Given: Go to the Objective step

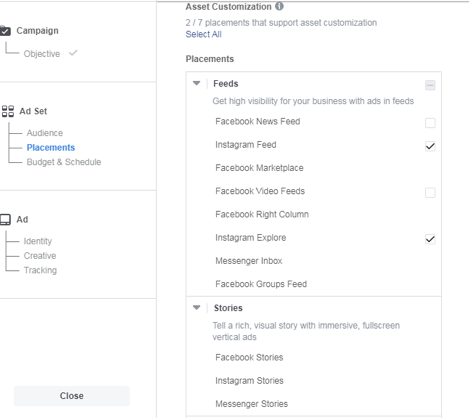Looking at the screenshot, I should pos(42,54).
